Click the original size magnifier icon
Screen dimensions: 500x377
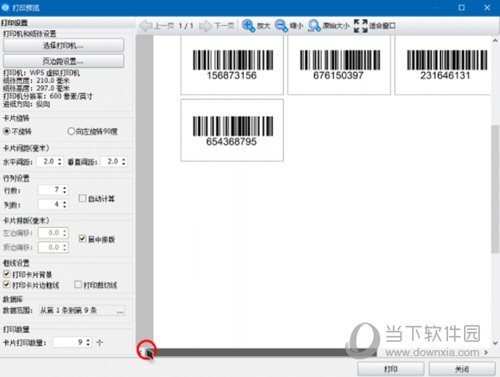pyautogui.click(x=314, y=25)
